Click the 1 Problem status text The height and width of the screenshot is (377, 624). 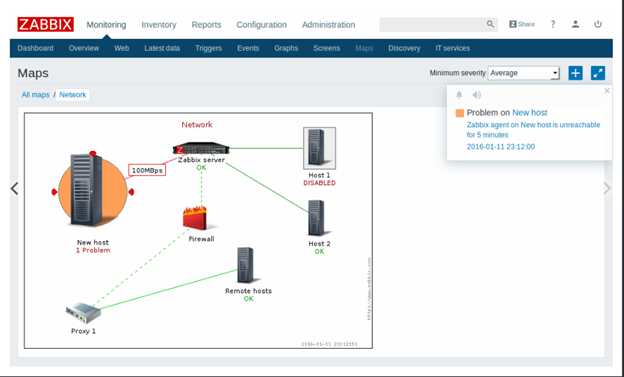[93, 250]
